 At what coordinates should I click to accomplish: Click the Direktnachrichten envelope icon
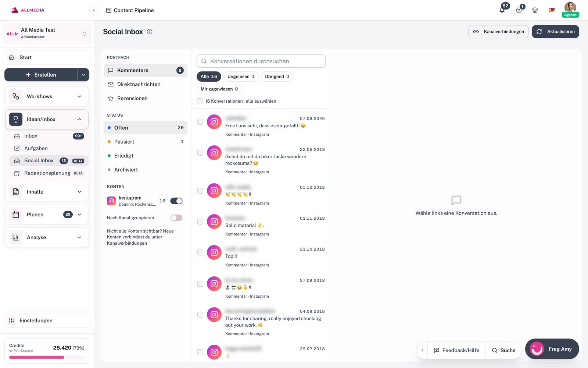pyautogui.click(x=111, y=84)
